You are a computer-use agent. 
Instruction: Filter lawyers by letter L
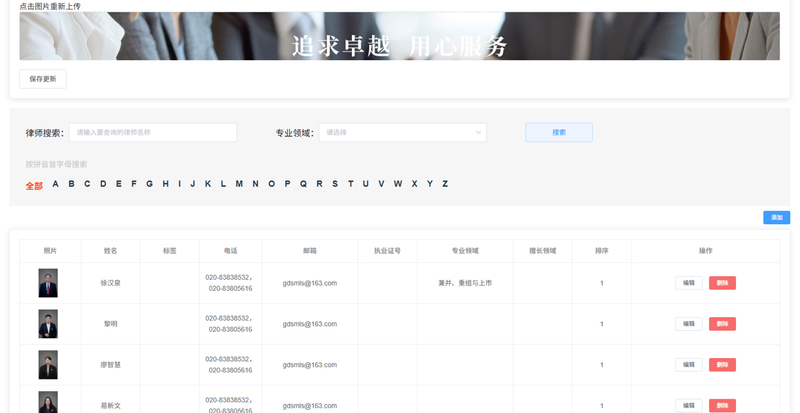point(223,184)
